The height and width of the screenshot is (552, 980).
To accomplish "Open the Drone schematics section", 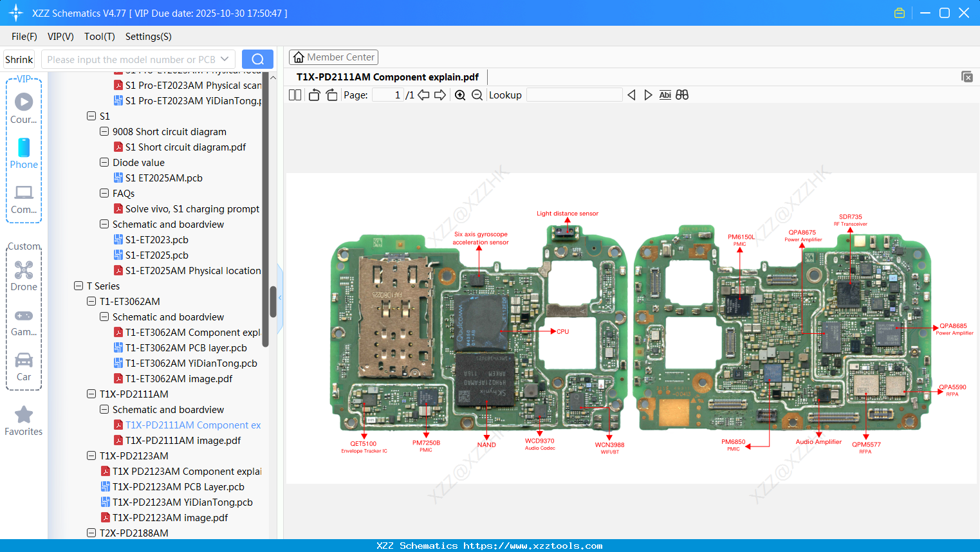I will click(x=24, y=275).
